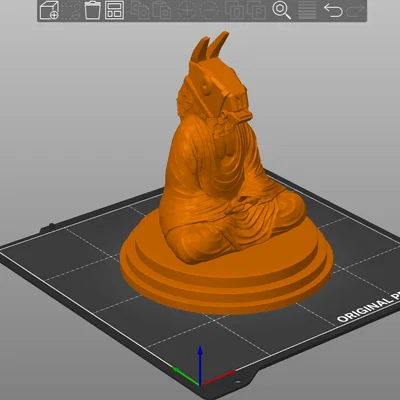The image size is (400, 400).
Task: Click the Remove instance minus icon
Action: [x=209, y=10]
